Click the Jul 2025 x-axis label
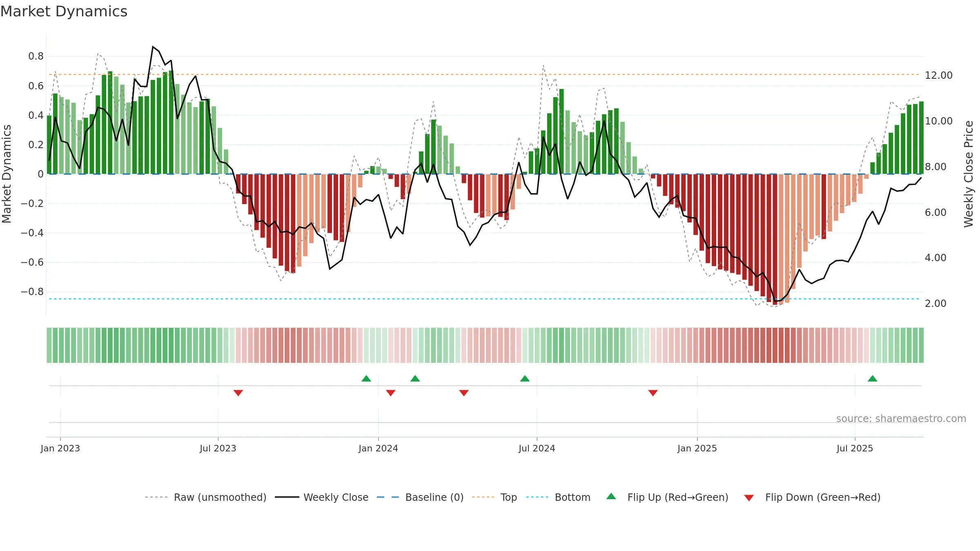980x551 pixels. pos(855,448)
